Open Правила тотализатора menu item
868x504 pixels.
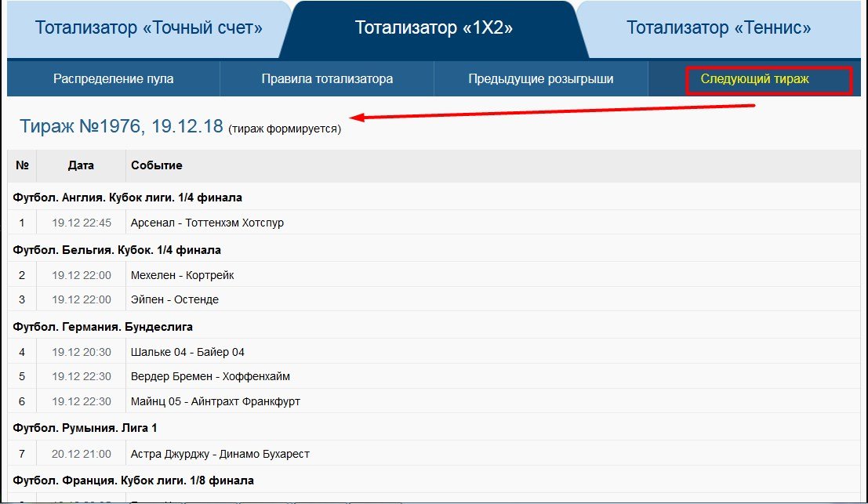point(327,78)
